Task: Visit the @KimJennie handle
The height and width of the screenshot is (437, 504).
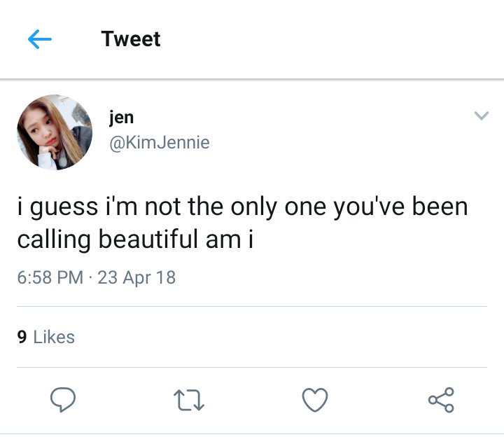Action: (x=160, y=142)
